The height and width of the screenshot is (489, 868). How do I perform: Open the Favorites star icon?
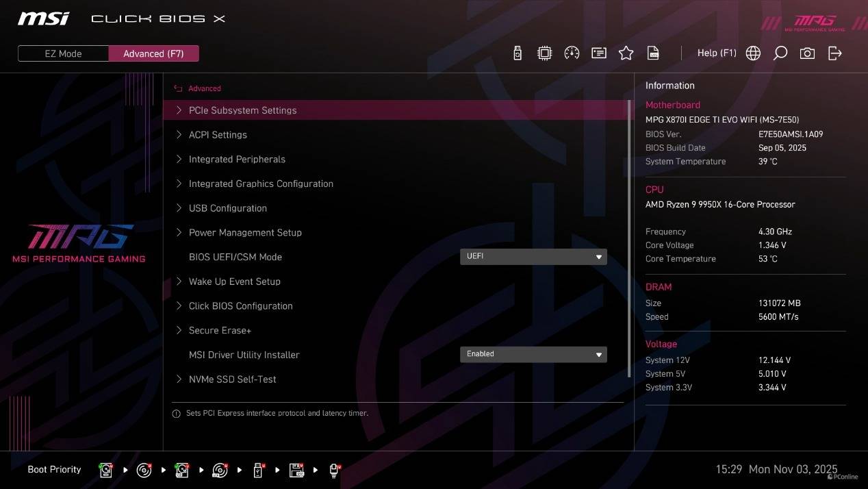click(x=626, y=53)
